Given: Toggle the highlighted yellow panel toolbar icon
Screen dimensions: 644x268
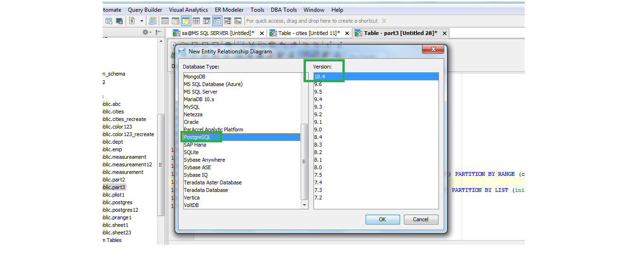Looking at the screenshot, I should tap(186, 21).
